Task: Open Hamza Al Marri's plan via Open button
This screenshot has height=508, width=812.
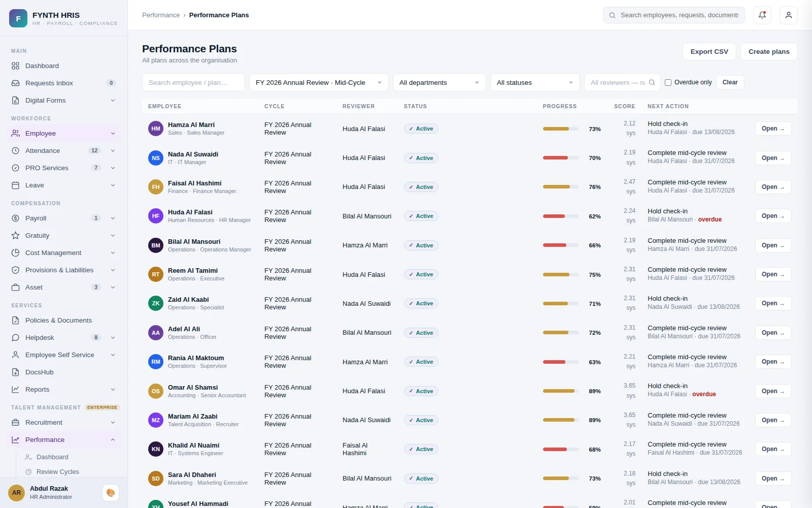Action: (773, 129)
